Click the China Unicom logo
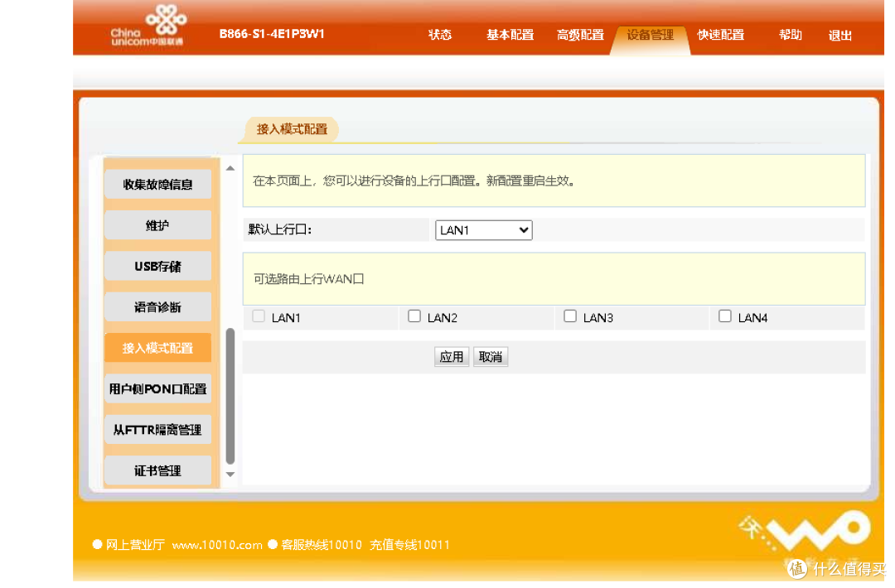 coord(148,26)
